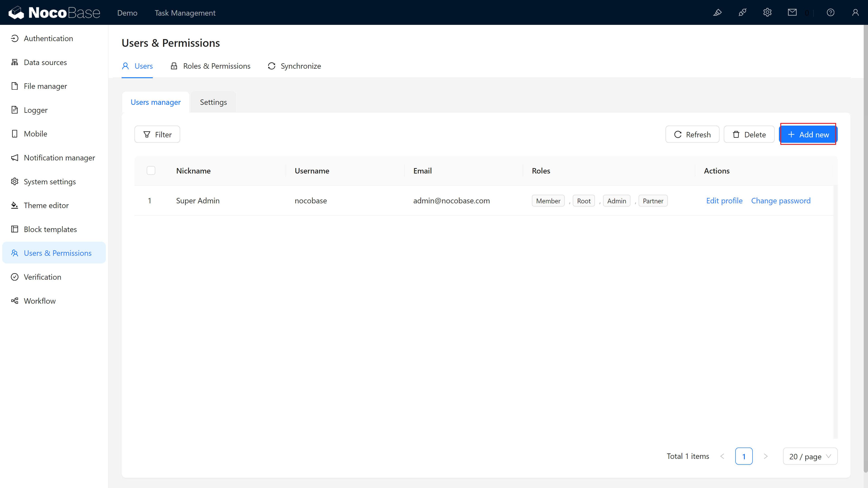Open the plugin manager icon
Image resolution: width=868 pixels, height=488 pixels.
(x=742, y=13)
